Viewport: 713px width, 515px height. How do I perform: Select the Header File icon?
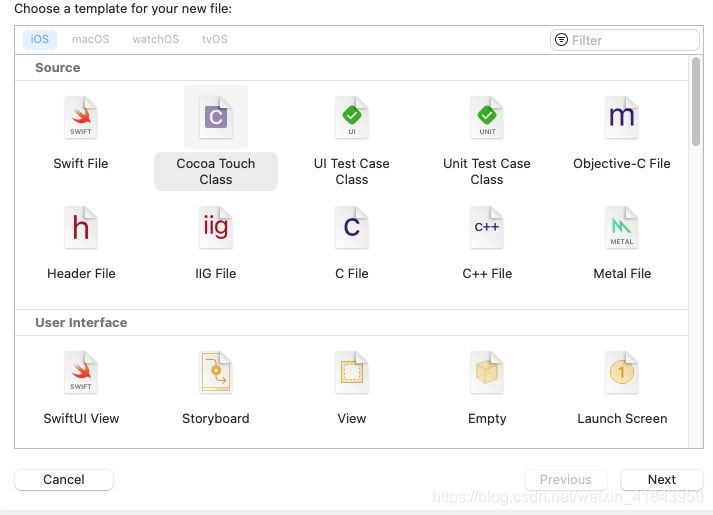click(x=81, y=227)
